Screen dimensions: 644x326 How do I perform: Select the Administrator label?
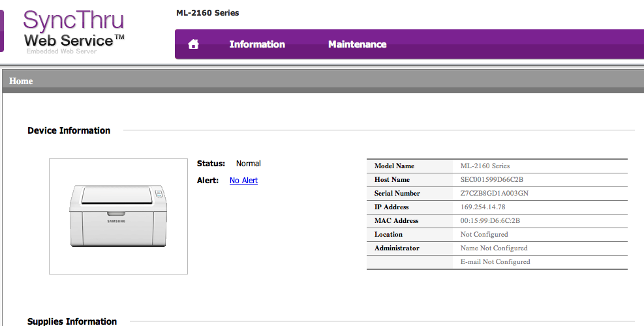[x=397, y=248]
